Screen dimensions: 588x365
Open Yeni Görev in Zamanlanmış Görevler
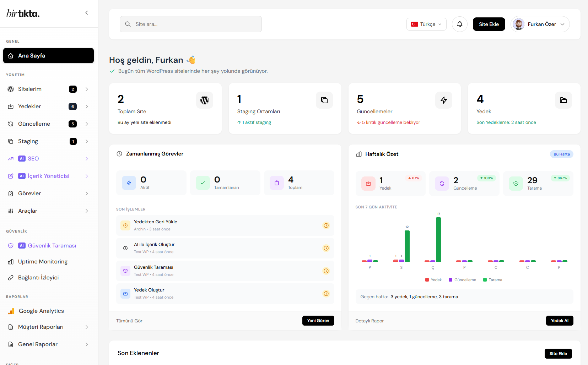click(x=318, y=320)
